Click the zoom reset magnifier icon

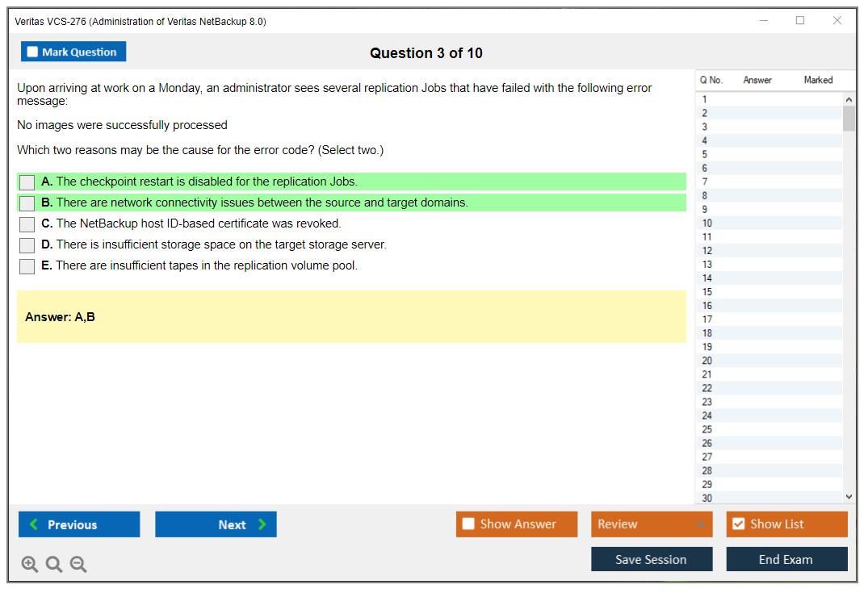[x=54, y=565]
